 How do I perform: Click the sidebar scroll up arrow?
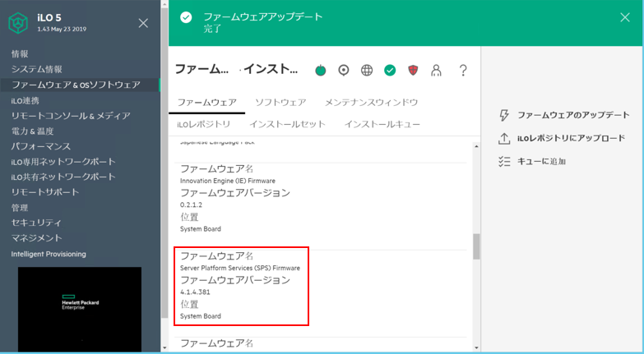pyautogui.click(x=164, y=4)
